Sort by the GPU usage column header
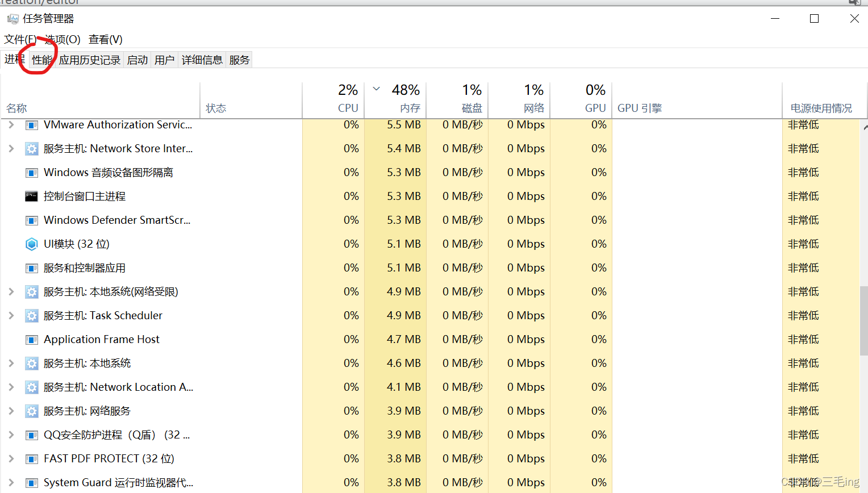The image size is (868, 493). 581,101
